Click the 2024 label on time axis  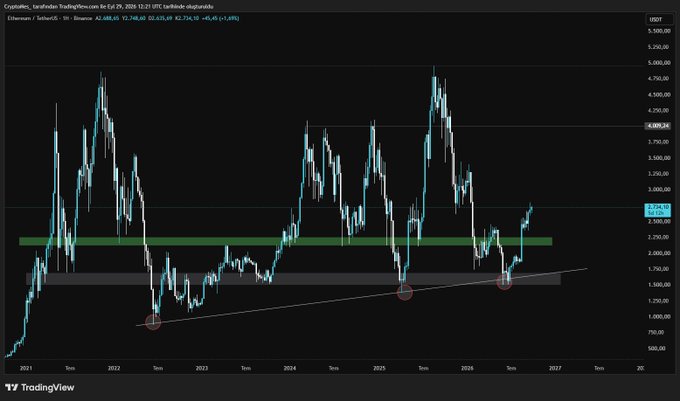point(290,368)
